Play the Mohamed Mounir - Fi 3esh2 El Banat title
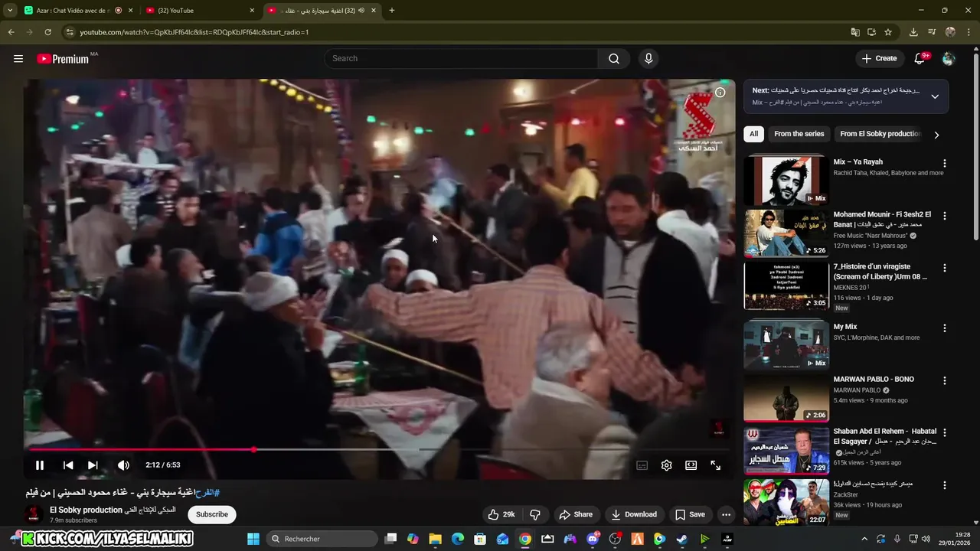980x551 pixels. pos(882,220)
